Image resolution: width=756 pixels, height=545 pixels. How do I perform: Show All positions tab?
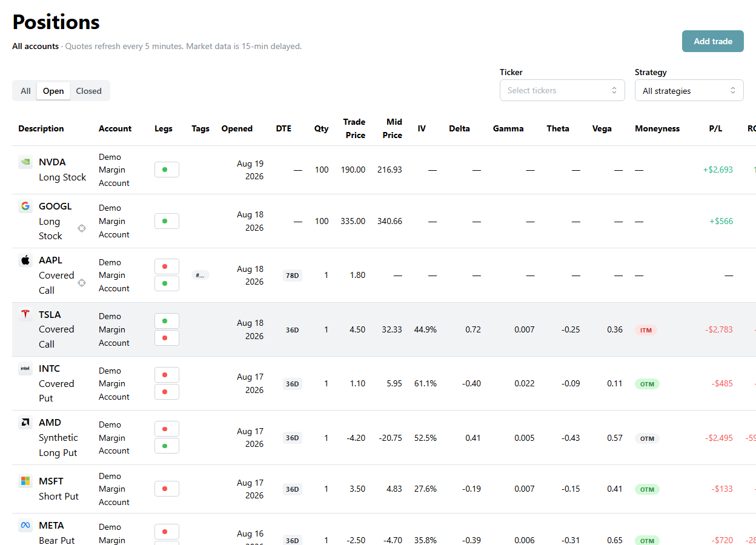tap(25, 91)
